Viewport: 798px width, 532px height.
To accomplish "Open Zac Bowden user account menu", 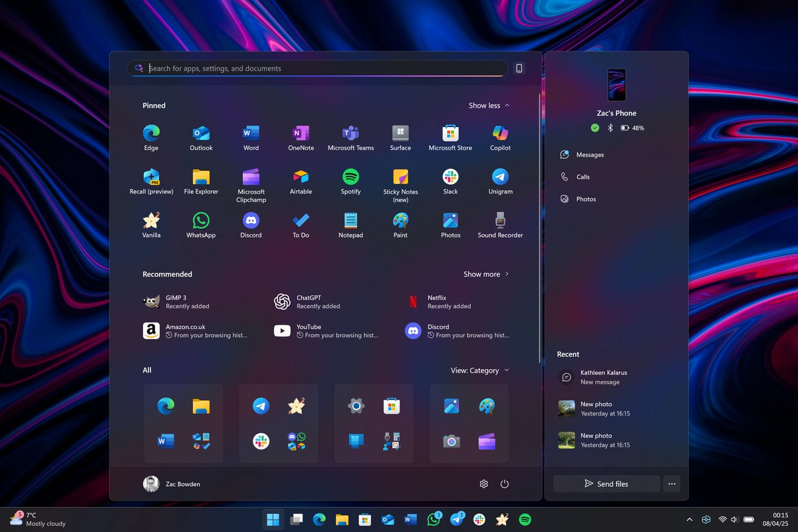I will click(x=172, y=484).
